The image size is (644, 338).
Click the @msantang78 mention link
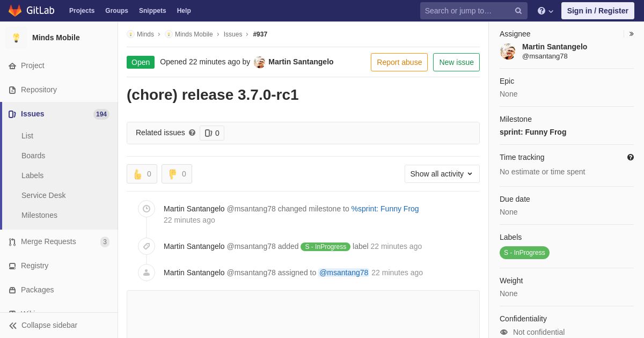tap(344, 273)
